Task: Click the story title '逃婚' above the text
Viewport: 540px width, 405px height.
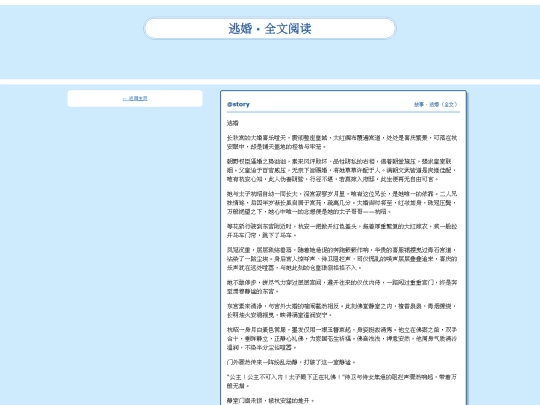Action: tap(233, 123)
